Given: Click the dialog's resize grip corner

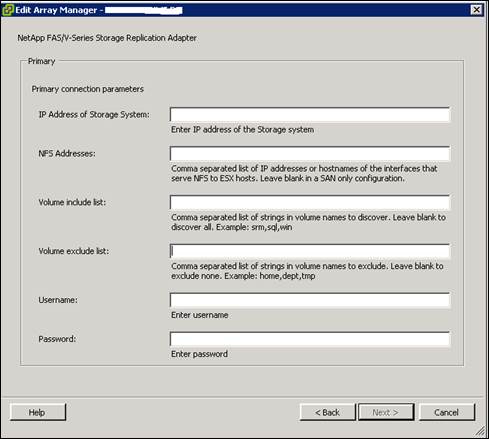Looking at the screenshot, I should point(480,431).
